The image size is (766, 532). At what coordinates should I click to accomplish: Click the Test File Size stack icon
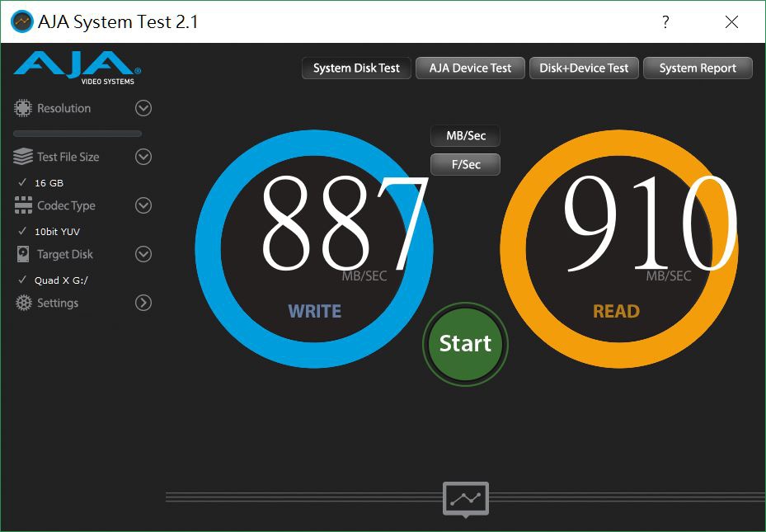[23, 157]
